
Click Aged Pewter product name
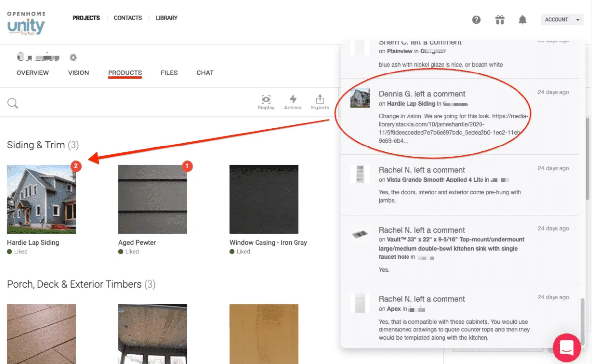tap(137, 242)
